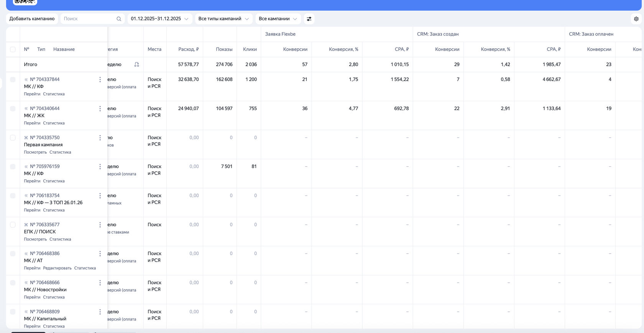Expand the Все кампании dropdown

[278, 19]
